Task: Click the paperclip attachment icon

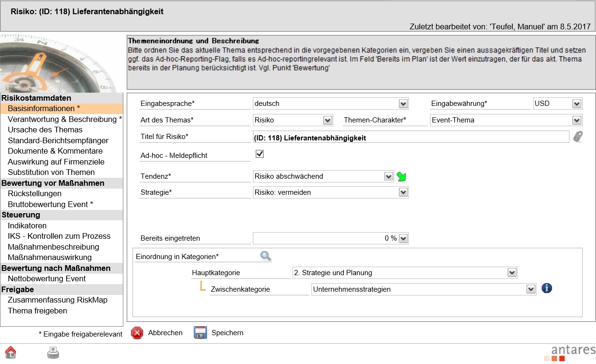Action: click(x=578, y=137)
